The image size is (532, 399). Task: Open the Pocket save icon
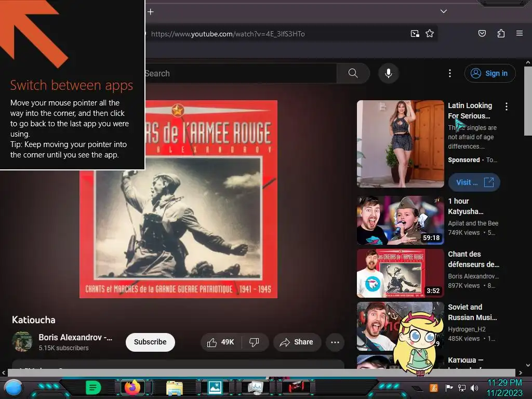click(x=482, y=33)
